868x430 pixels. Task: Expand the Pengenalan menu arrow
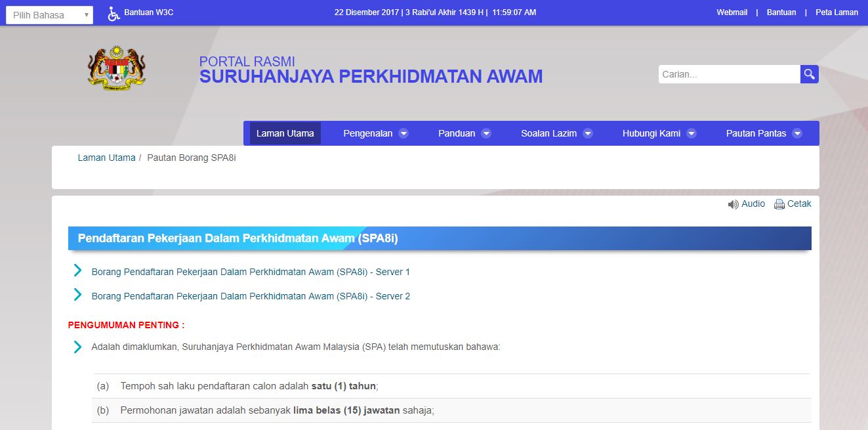(x=403, y=133)
